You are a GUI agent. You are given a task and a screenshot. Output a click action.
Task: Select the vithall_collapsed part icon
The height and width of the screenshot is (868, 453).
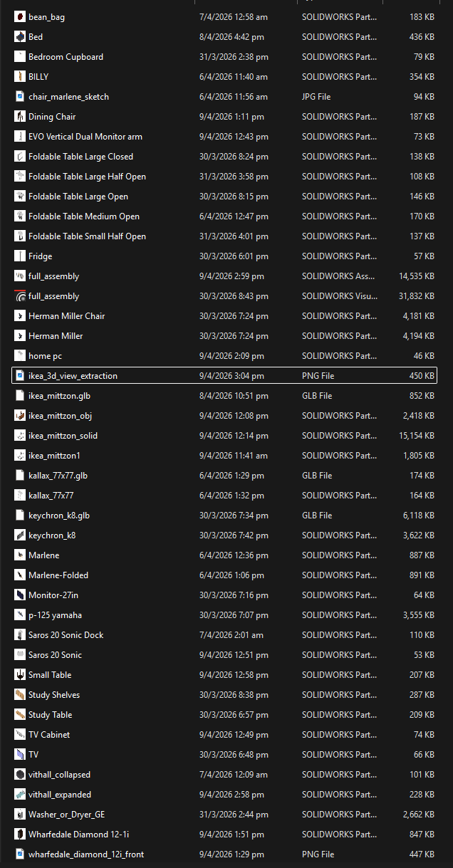click(x=20, y=774)
